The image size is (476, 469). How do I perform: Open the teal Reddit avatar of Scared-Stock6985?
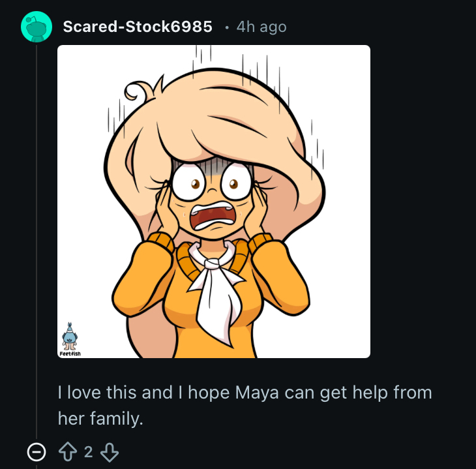(x=37, y=27)
